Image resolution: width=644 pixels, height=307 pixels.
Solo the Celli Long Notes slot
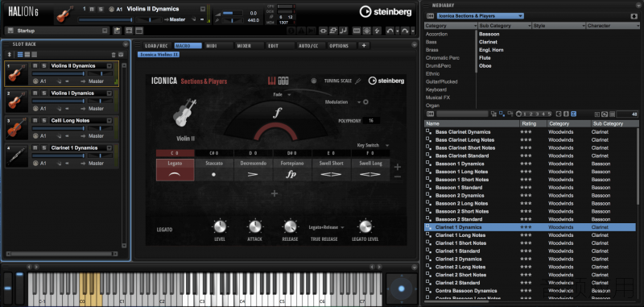(43, 120)
